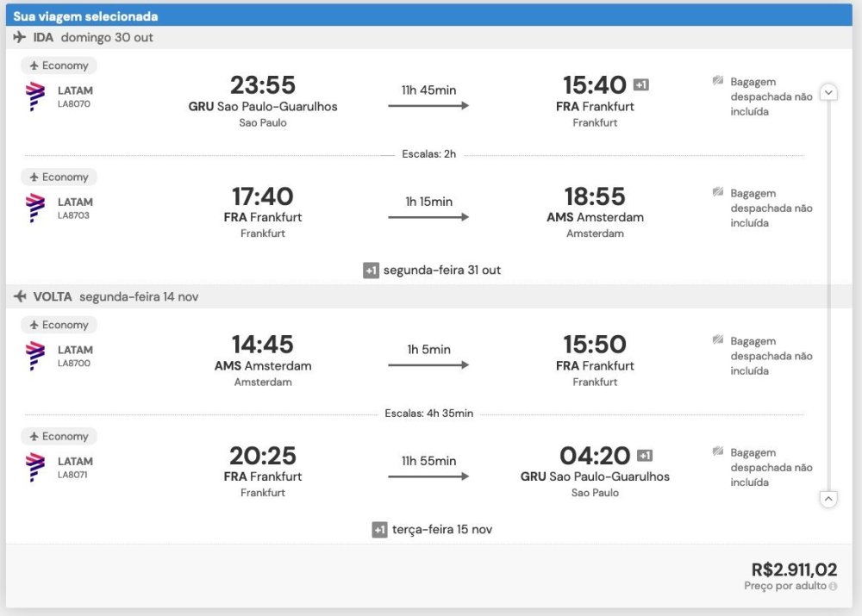The image size is (862, 616).
Task: Click the VOLTA return plane icon
Action: (x=20, y=296)
